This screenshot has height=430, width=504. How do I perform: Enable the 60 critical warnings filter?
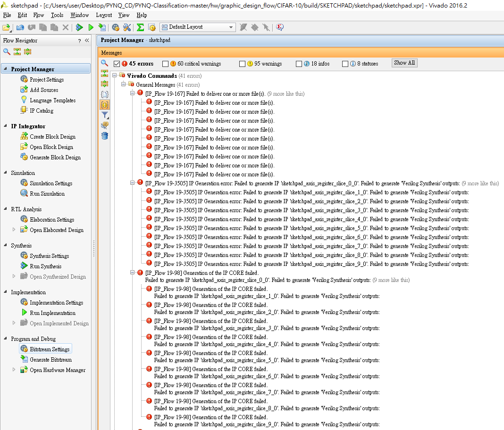166,63
